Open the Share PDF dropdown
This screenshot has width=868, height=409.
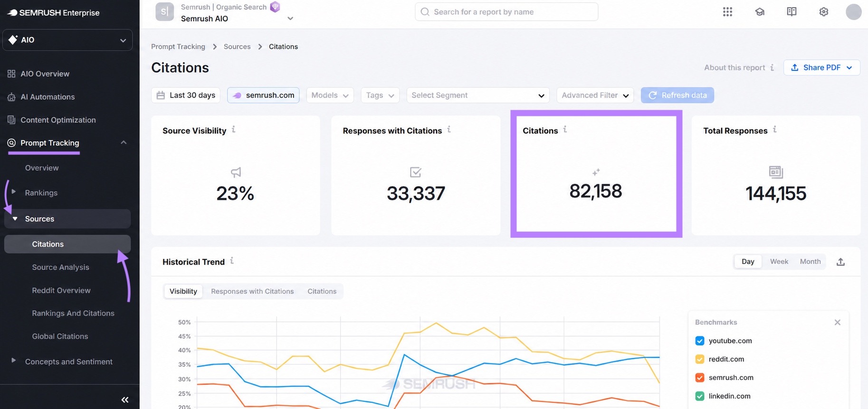coord(821,67)
